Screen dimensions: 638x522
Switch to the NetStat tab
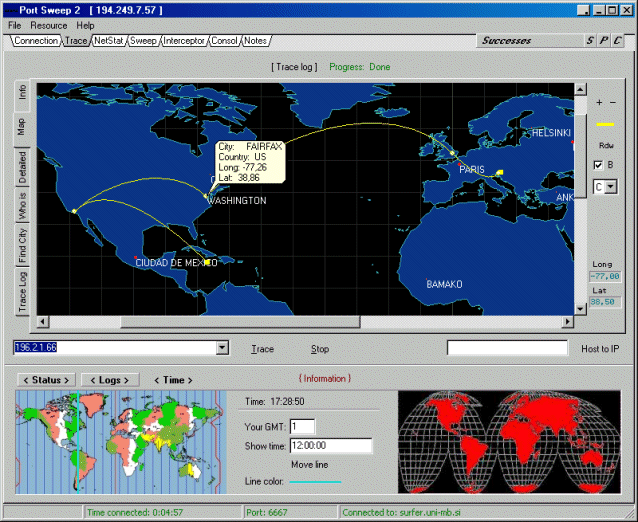click(108, 41)
